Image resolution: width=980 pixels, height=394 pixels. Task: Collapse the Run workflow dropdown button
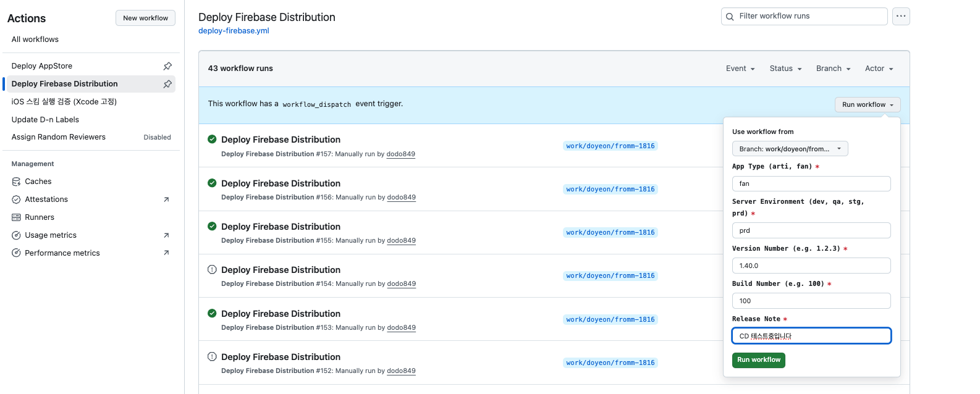tap(868, 104)
